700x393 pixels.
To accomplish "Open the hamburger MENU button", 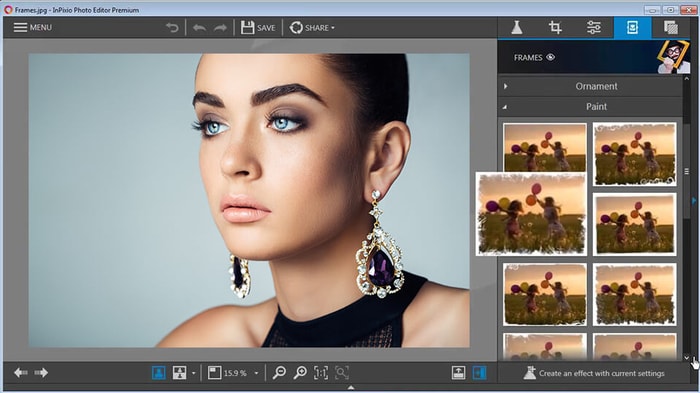I will pyautogui.click(x=33, y=28).
